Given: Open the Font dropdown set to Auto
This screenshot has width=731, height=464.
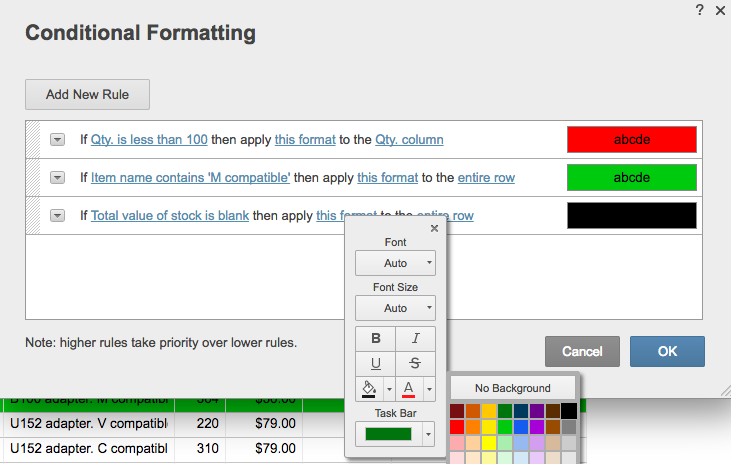Looking at the screenshot, I should [395, 263].
